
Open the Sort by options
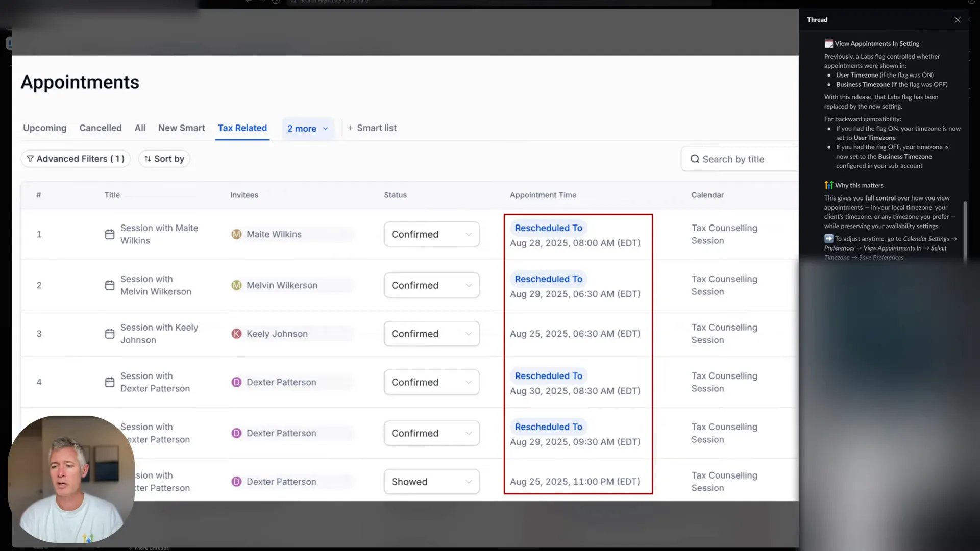pos(164,159)
